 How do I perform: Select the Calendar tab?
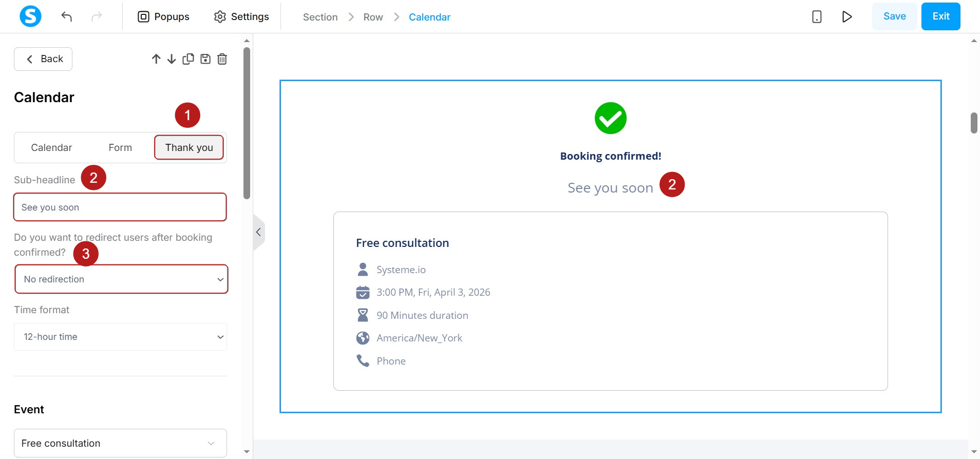(51, 147)
